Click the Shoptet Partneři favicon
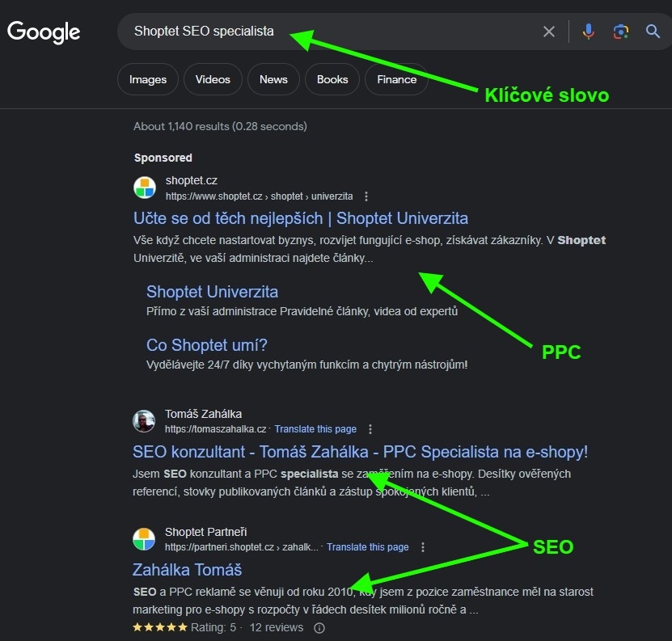The width and height of the screenshot is (672, 641). 144,538
